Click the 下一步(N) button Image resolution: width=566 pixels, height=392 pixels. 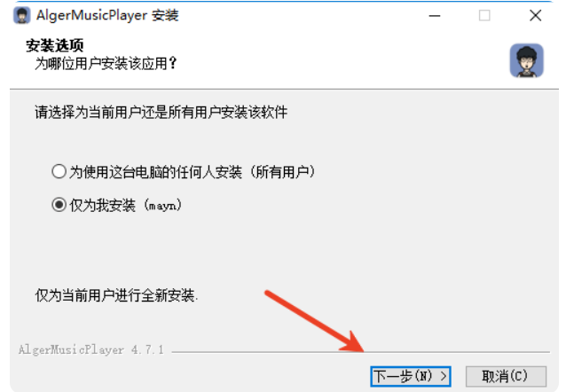pyautogui.click(x=411, y=376)
